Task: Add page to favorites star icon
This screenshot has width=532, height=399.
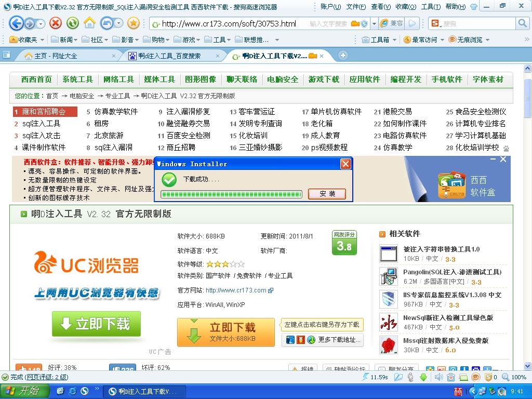Action: [x=134, y=23]
